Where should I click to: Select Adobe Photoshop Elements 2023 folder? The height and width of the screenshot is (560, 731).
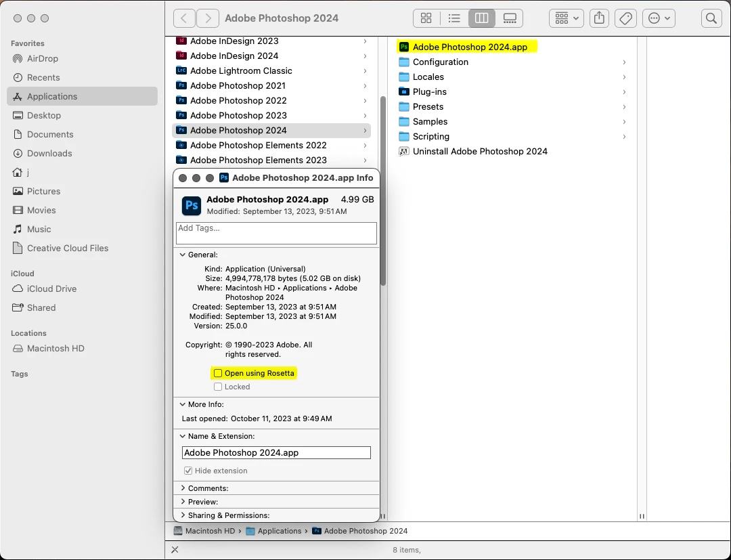pyautogui.click(x=271, y=160)
